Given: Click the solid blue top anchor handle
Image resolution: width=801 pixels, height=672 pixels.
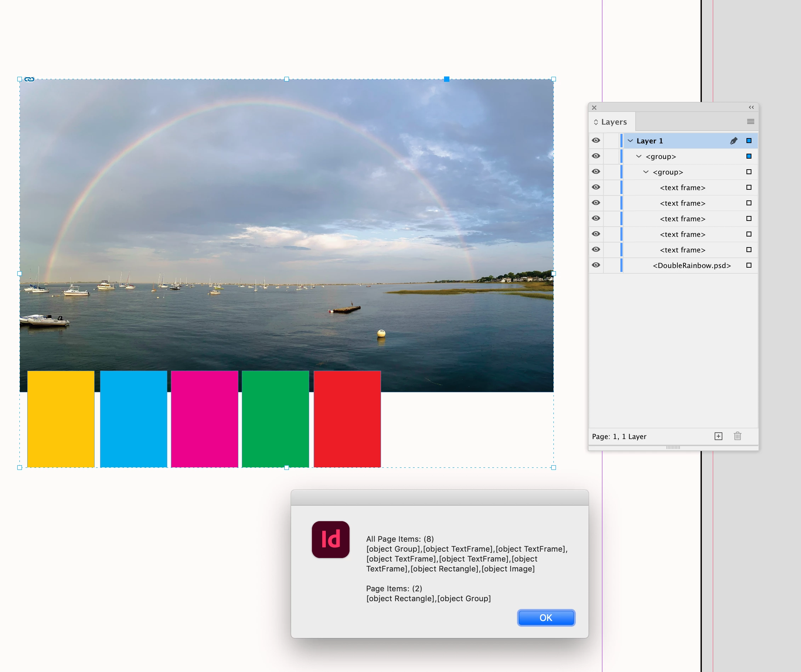Looking at the screenshot, I should coord(446,79).
